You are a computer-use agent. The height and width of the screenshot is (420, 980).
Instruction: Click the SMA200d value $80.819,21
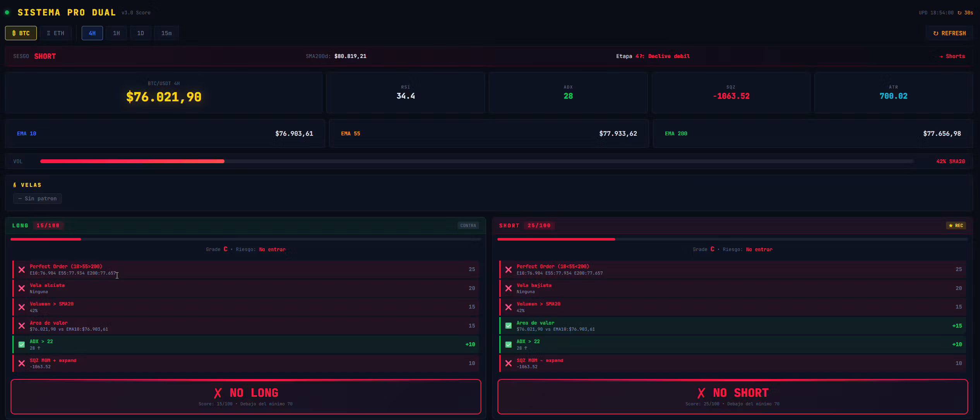[350, 56]
